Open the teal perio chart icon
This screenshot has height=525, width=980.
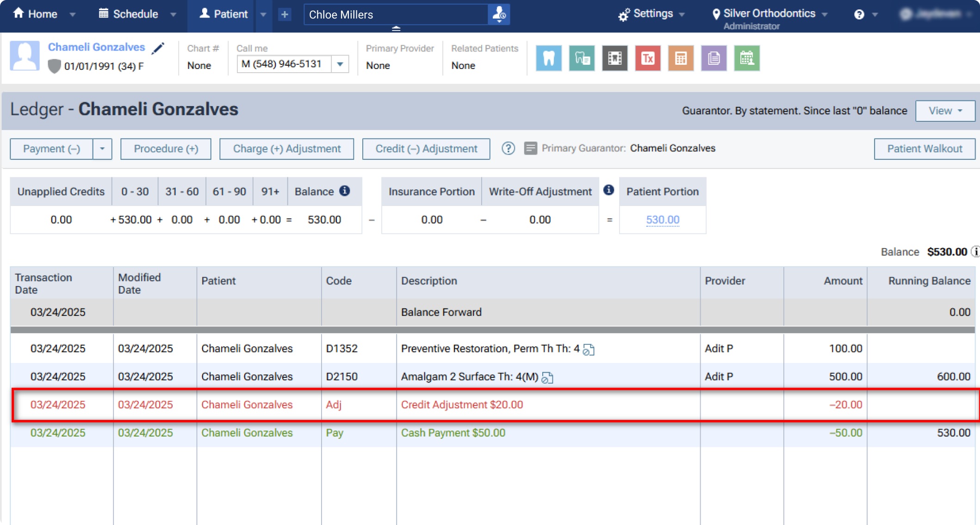click(x=582, y=58)
